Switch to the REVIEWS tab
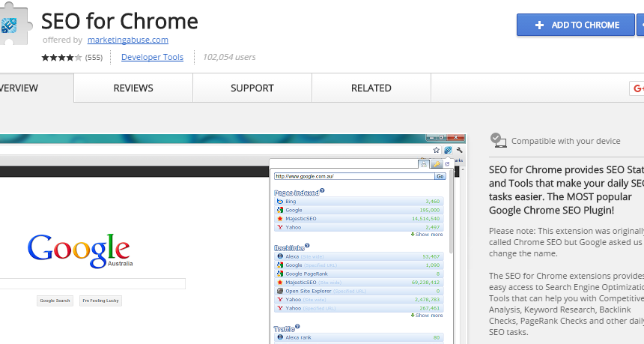 point(133,88)
